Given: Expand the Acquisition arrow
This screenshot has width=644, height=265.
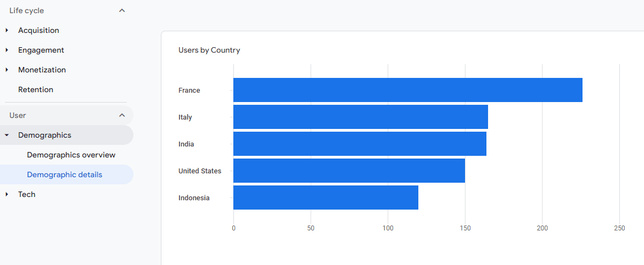Looking at the screenshot, I should 7,30.
